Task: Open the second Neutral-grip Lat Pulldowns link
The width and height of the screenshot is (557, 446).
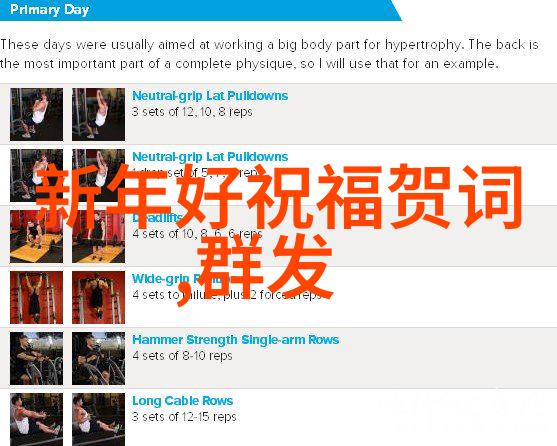Action: coord(210,157)
